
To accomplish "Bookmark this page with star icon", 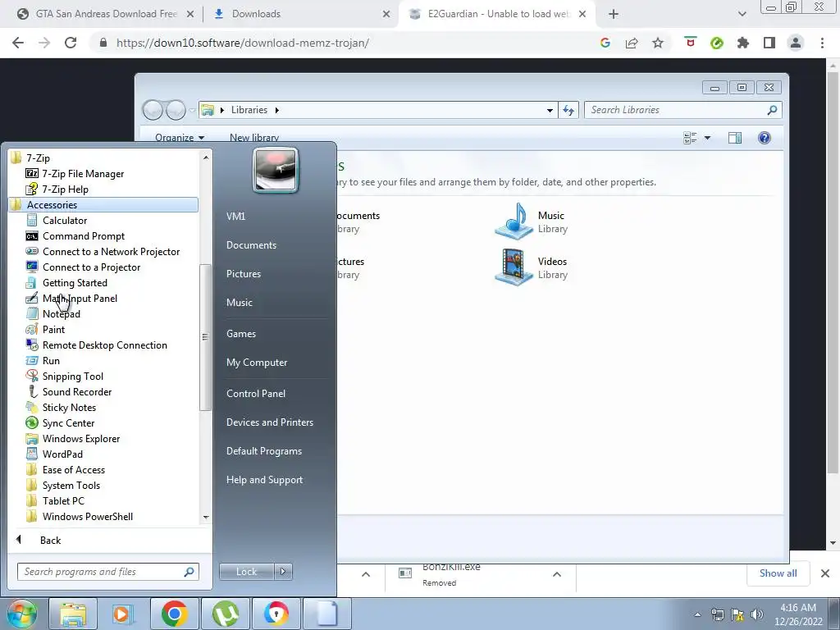I will (x=658, y=43).
